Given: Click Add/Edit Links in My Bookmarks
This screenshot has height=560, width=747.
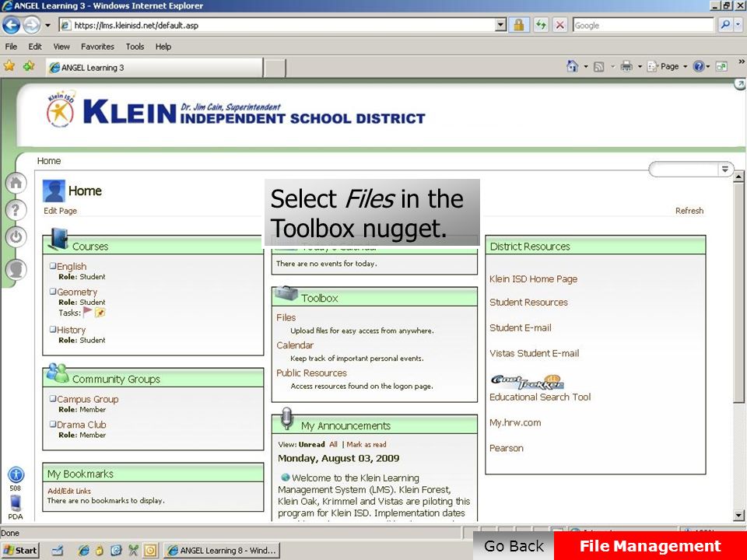Looking at the screenshot, I should pyautogui.click(x=69, y=491).
